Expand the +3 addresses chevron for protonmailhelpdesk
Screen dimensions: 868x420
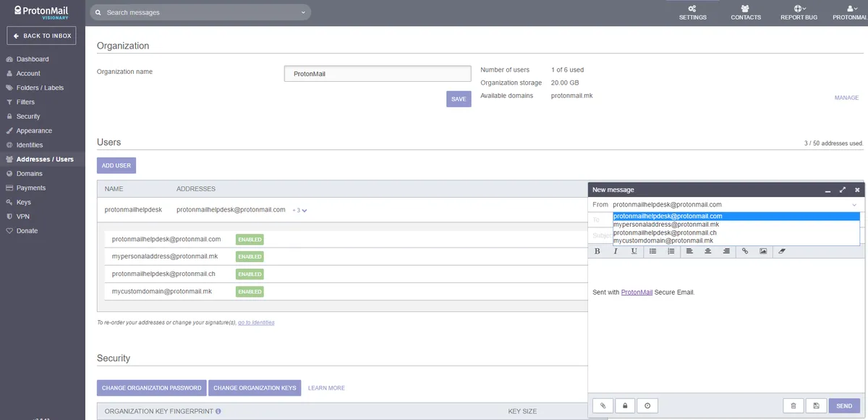(x=300, y=210)
